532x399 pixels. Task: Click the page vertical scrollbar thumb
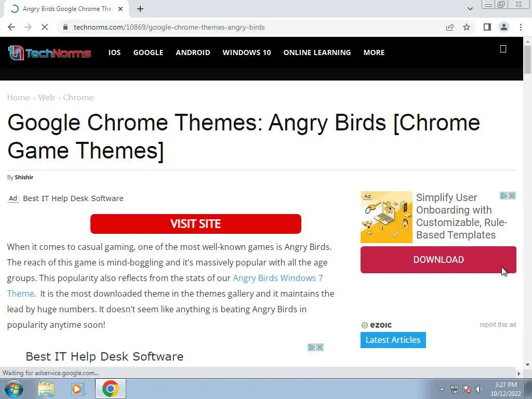pyautogui.click(x=528, y=59)
